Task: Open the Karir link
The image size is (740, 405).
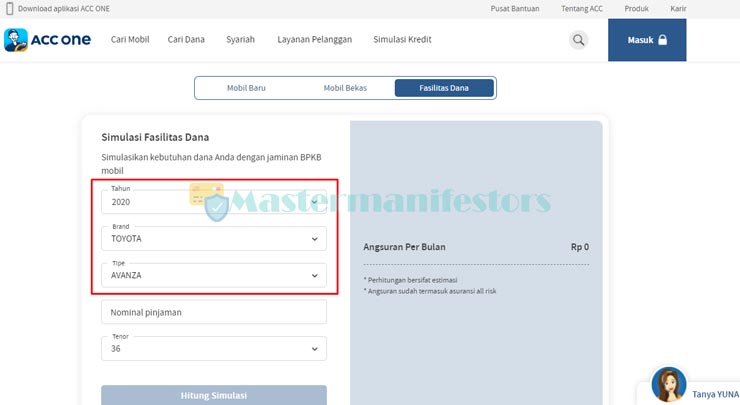Action: (x=678, y=8)
